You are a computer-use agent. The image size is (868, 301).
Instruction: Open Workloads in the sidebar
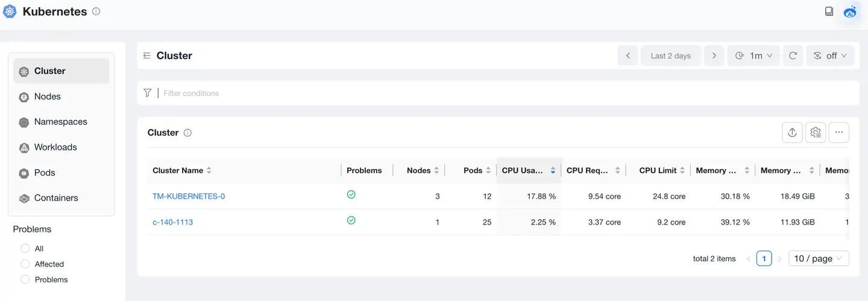pos(55,147)
